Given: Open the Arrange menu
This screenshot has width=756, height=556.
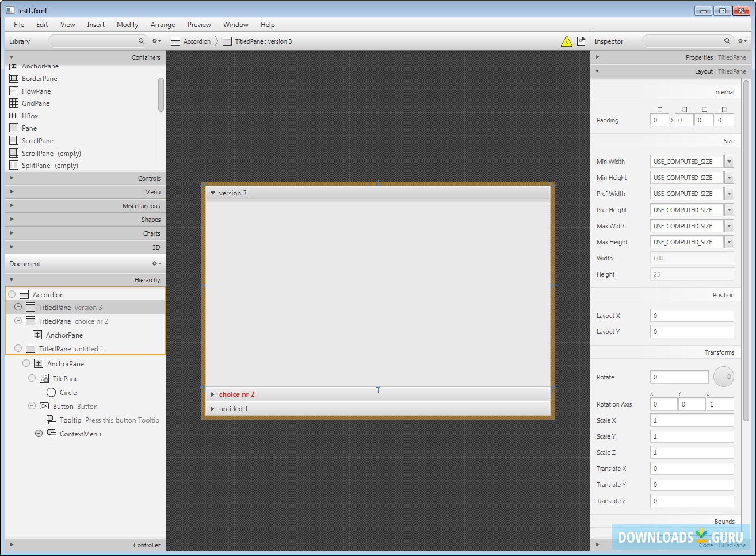Looking at the screenshot, I should coord(163,24).
